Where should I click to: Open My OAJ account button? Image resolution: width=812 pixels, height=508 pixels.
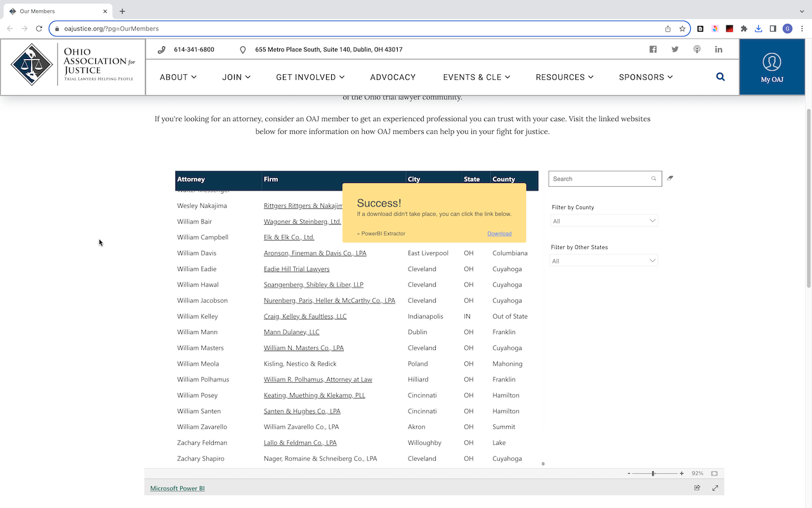772,68
